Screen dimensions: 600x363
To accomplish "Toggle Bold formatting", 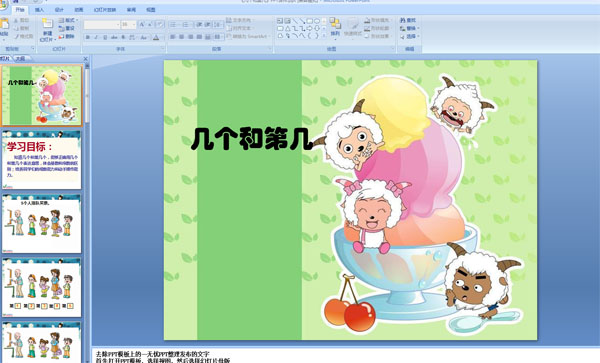I will coord(88,37).
